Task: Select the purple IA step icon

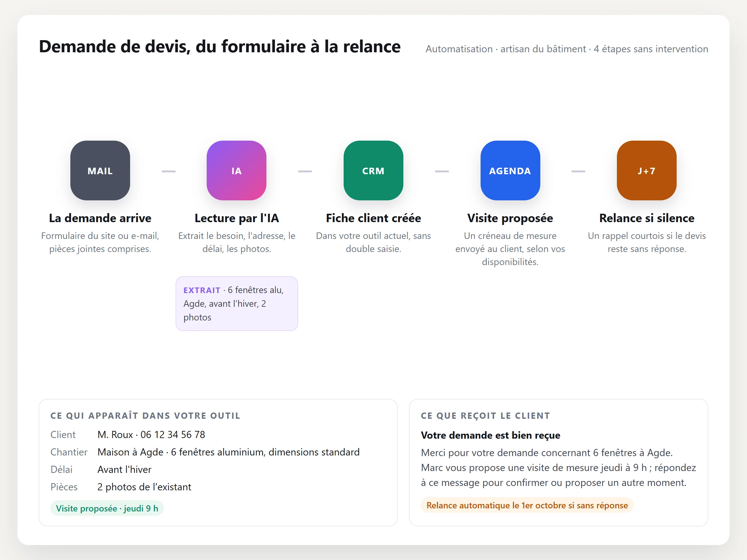Action: click(x=236, y=170)
